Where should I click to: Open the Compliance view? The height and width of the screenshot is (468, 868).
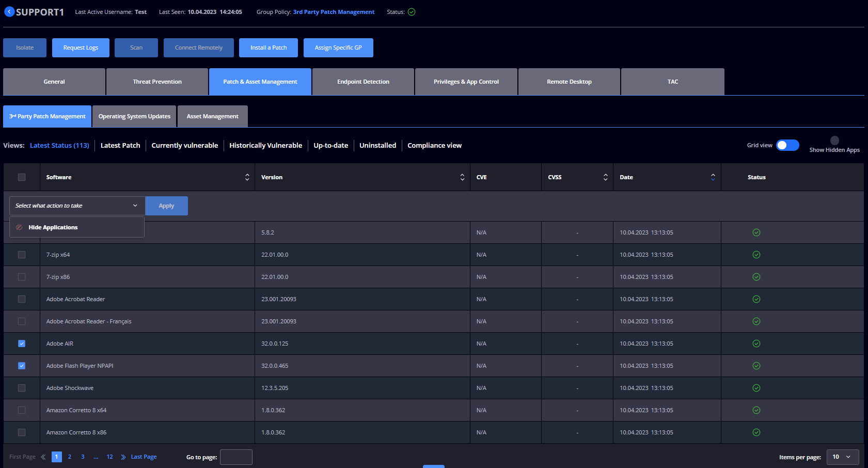pos(435,145)
